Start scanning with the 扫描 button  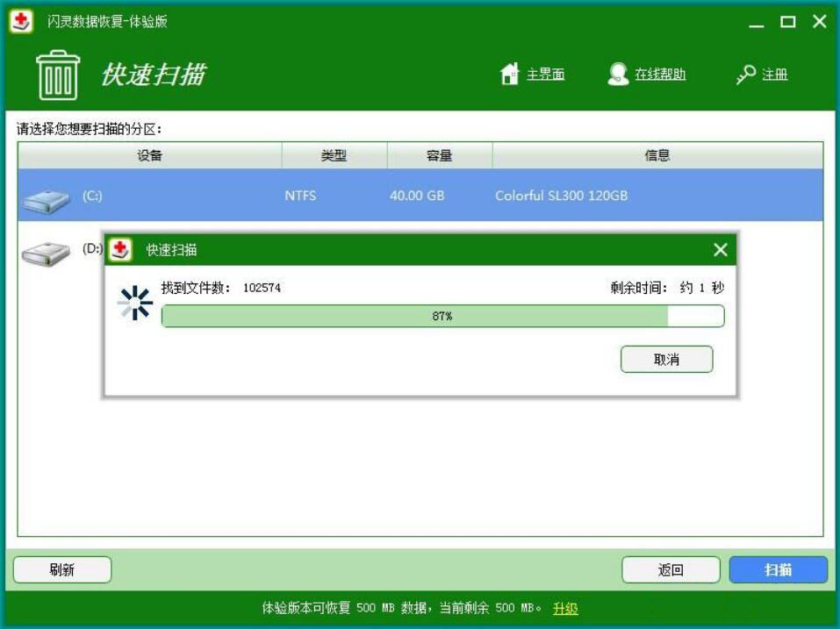(778, 569)
